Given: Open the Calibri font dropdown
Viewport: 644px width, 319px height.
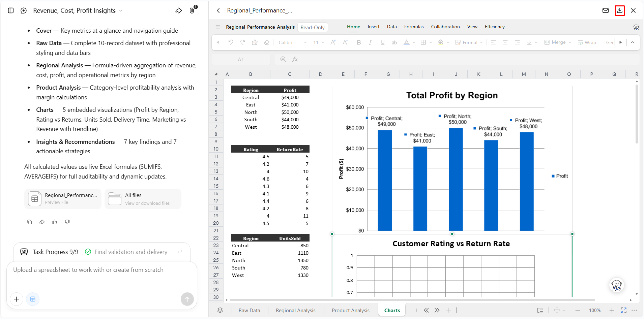Looking at the screenshot, I should coord(293,42).
